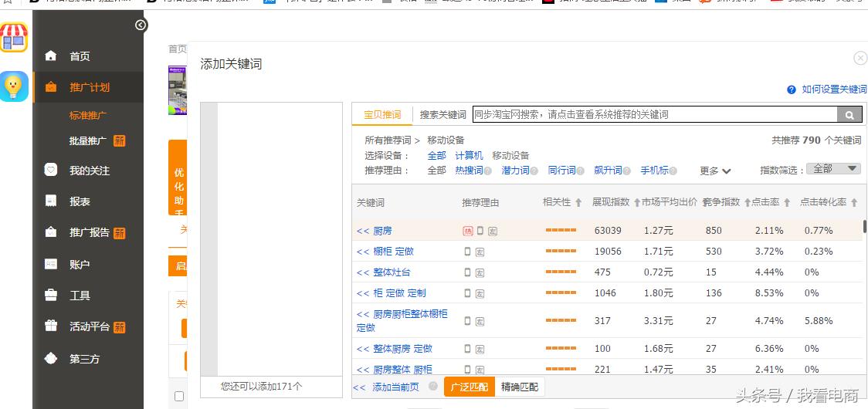Sort by 点击转化率 arrow
868x409 pixels.
[x=854, y=202]
